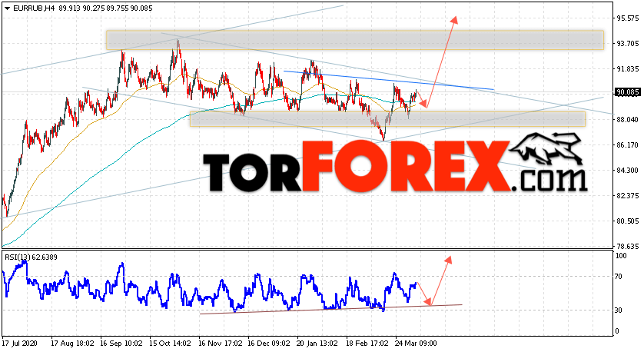
Task: Select the 17 Aug 18:02 time label
Action: point(72,343)
